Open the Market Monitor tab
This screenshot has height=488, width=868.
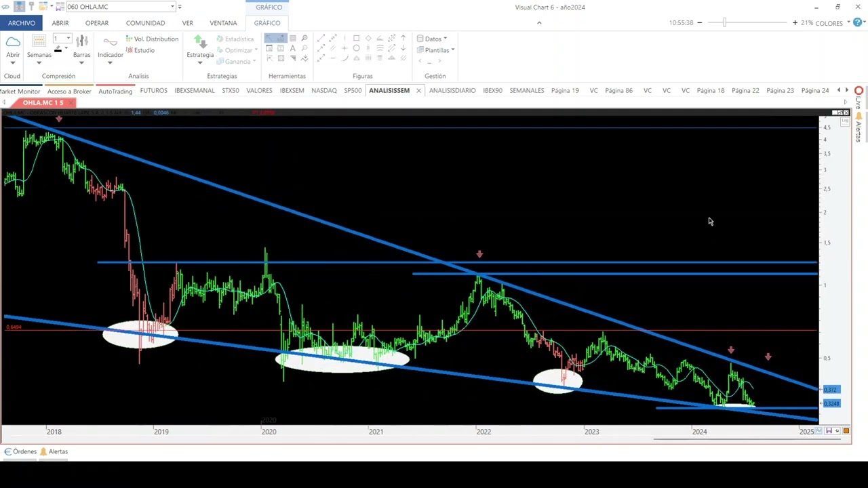20,91
